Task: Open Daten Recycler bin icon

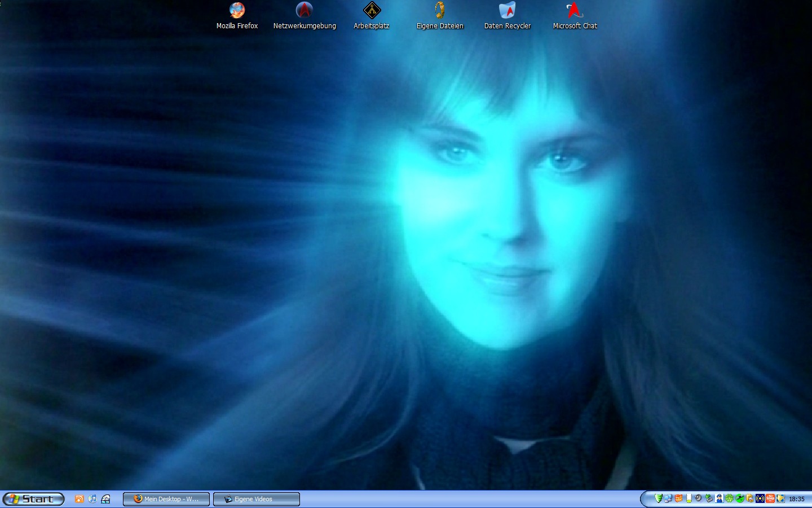Action: [507, 11]
